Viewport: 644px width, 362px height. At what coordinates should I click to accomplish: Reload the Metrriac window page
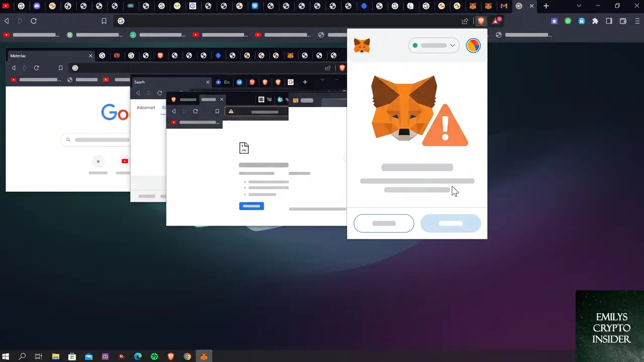pyautogui.click(x=37, y=68)
